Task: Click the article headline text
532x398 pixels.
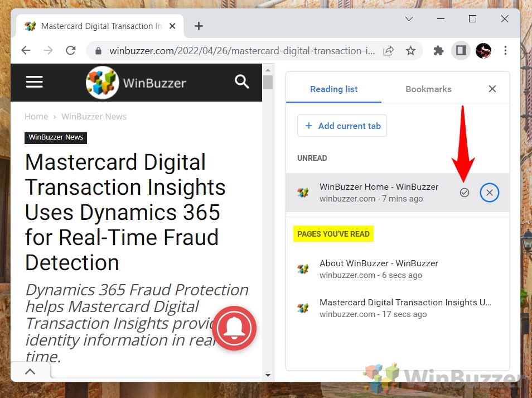Action: click(125, 212)
